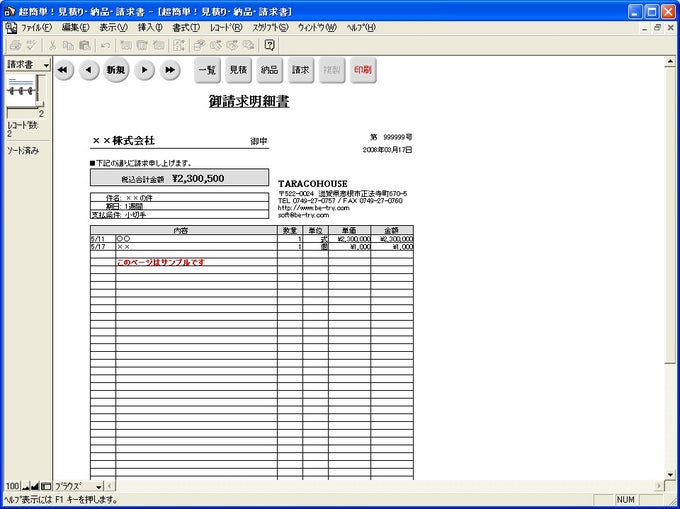Open the ウィンドウ(W) menu
The image size is (680, 509).
[x=317, y=28]
